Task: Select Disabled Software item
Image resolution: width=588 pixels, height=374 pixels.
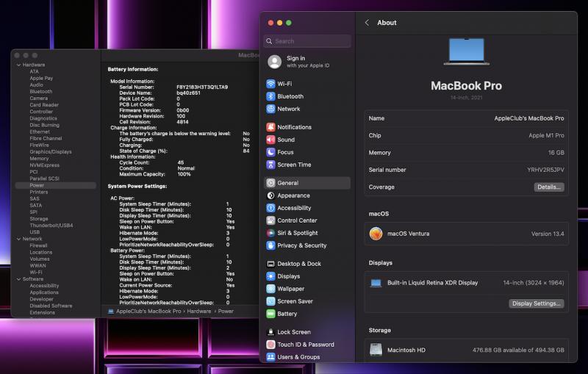Action: coord(51,306)
